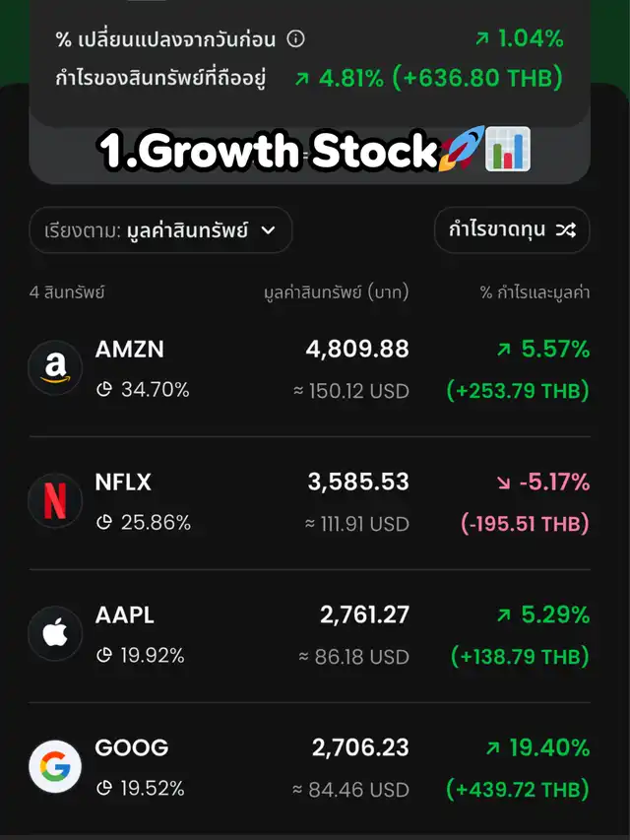
Task: Toggle the กำไรขาดทุน display switch
Action: (511, 230)
